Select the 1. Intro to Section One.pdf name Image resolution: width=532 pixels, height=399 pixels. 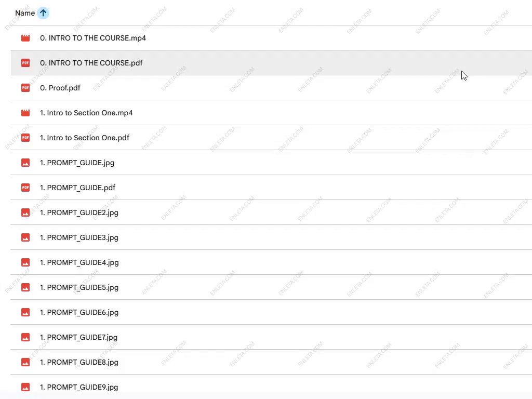click(x=85, y=138)
